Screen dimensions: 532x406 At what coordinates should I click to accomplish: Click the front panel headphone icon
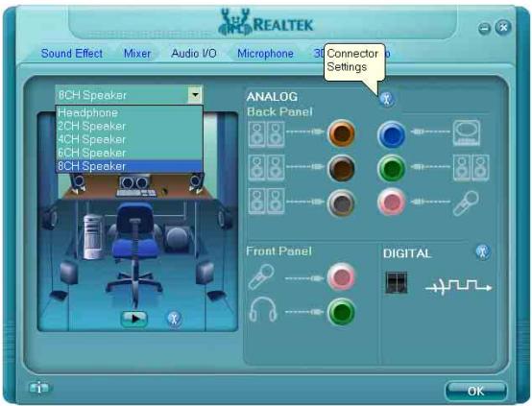263,309
